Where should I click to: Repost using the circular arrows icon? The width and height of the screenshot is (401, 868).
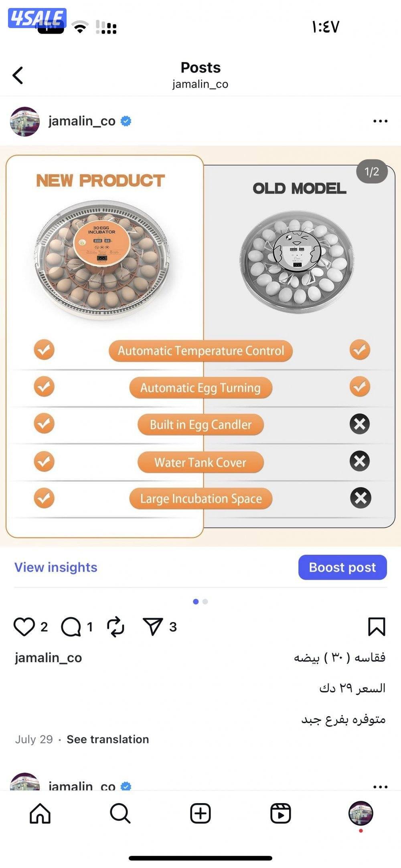pos(115,626)
